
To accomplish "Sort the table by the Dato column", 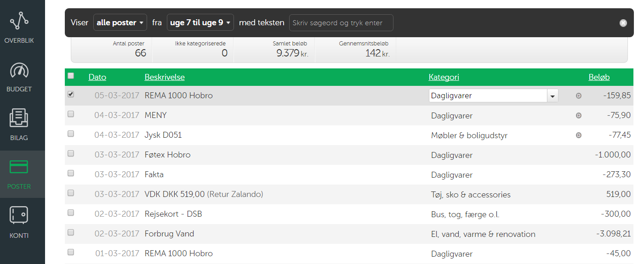I will pyautogui.click(x=97, y=77).
